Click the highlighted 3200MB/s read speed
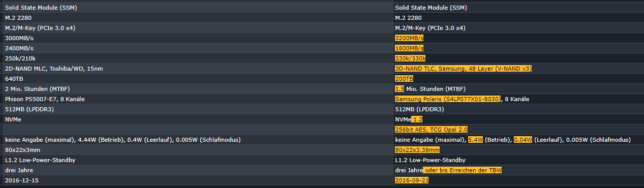 [x=409, y=38]
